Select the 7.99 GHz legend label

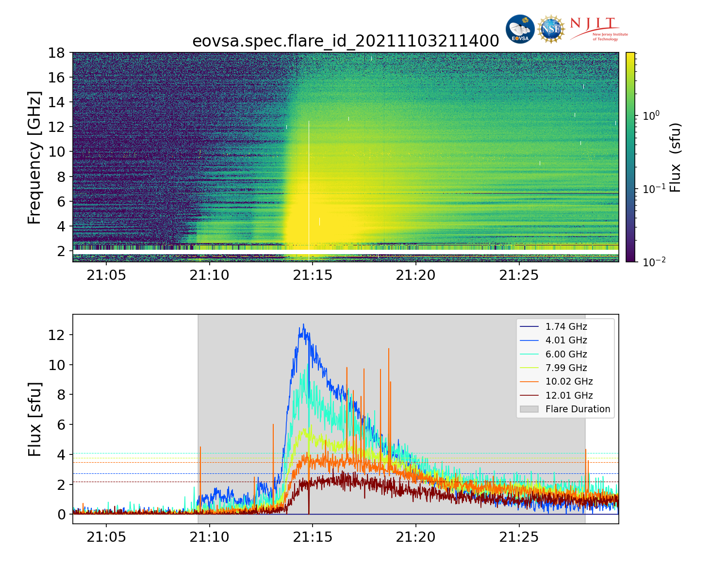(566, 368)
